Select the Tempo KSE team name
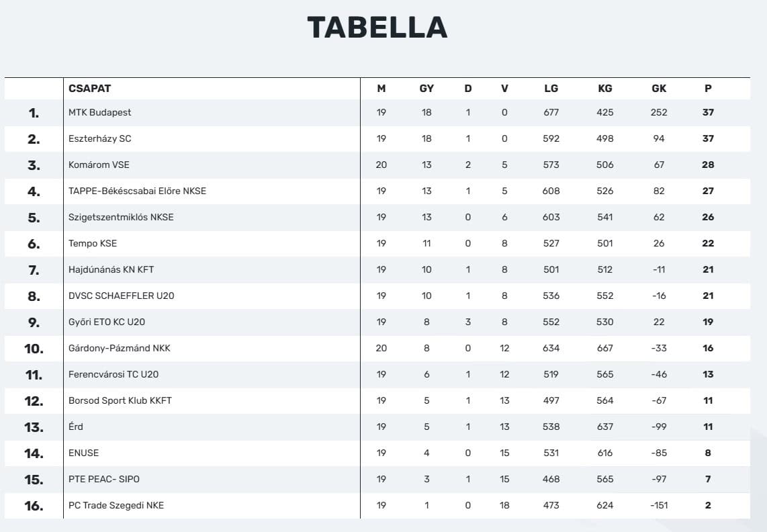This screenshot has height=532, width=767. (x=93, y=243)
